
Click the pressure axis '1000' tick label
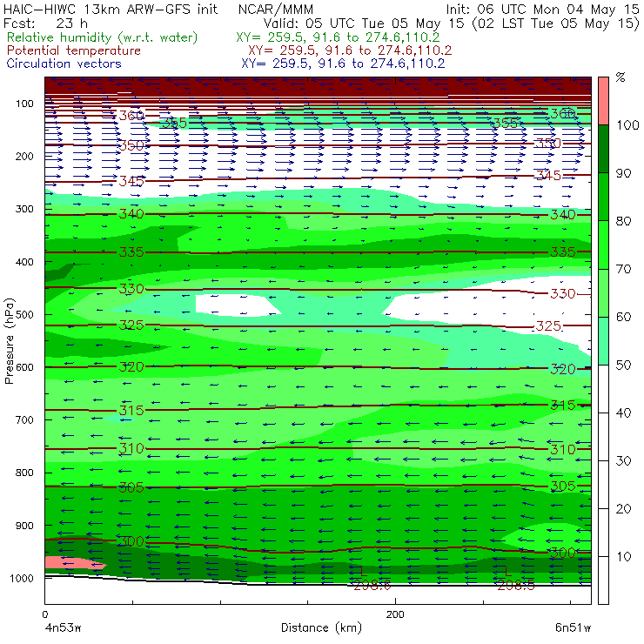pos(22,578)
